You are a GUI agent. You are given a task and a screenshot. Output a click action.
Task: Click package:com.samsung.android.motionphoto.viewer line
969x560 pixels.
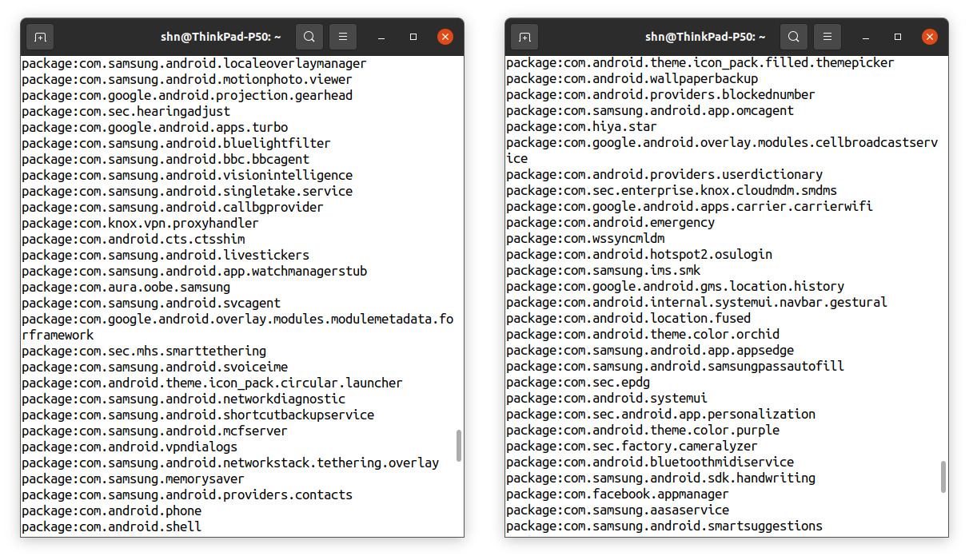187,79
